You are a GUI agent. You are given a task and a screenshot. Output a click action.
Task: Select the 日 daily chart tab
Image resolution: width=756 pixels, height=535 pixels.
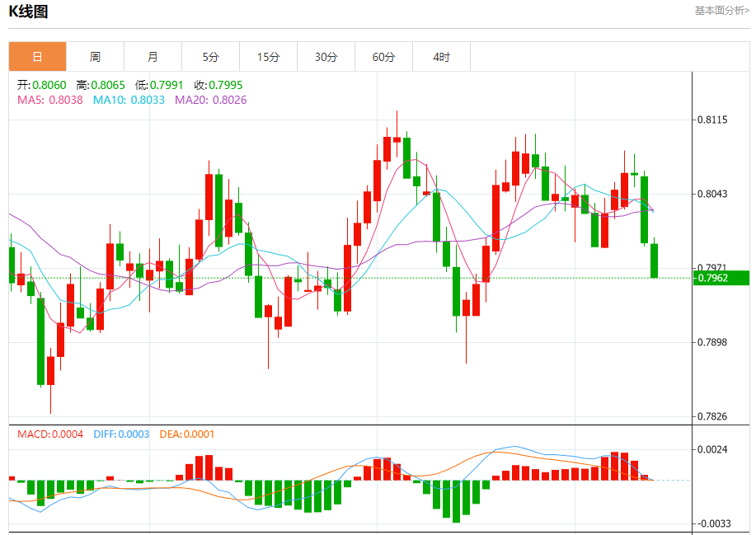37,57
